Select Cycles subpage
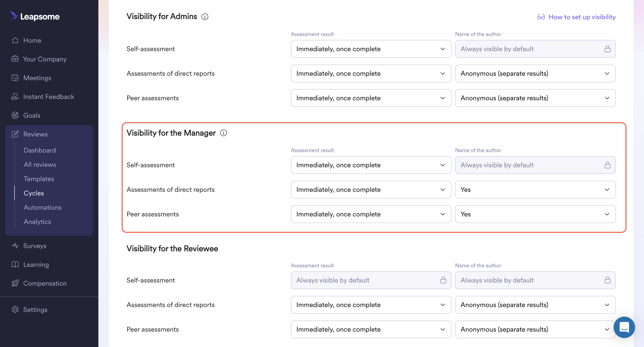 [x=34, y=193]
